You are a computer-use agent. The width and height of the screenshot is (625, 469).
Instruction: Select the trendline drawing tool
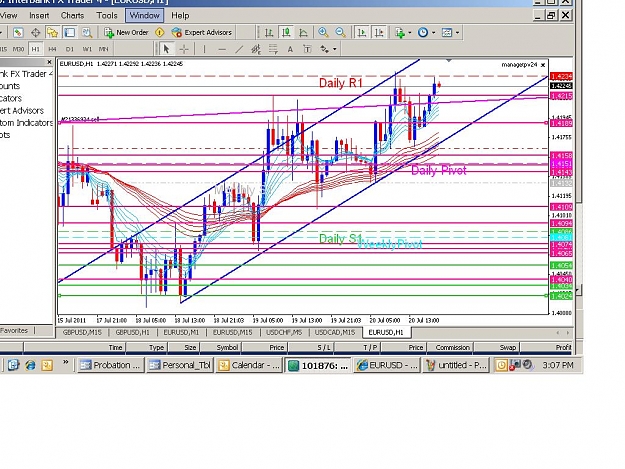point(239,49)
